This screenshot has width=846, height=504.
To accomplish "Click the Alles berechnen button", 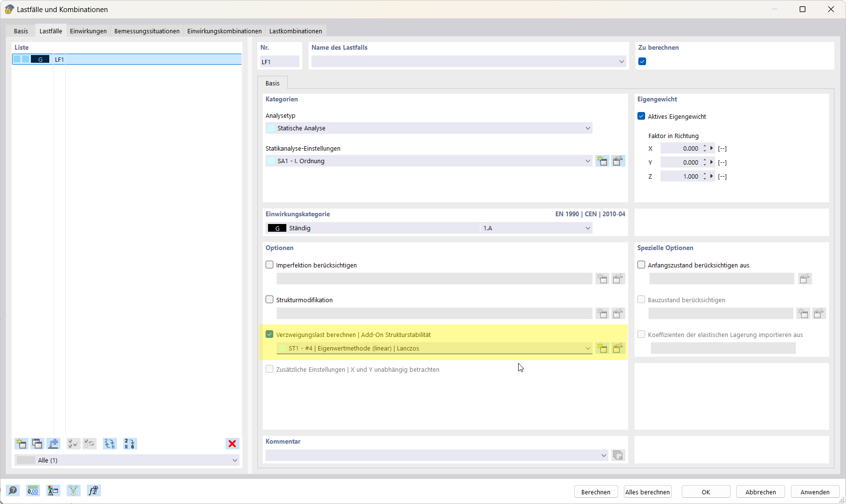I will point(648,492).
